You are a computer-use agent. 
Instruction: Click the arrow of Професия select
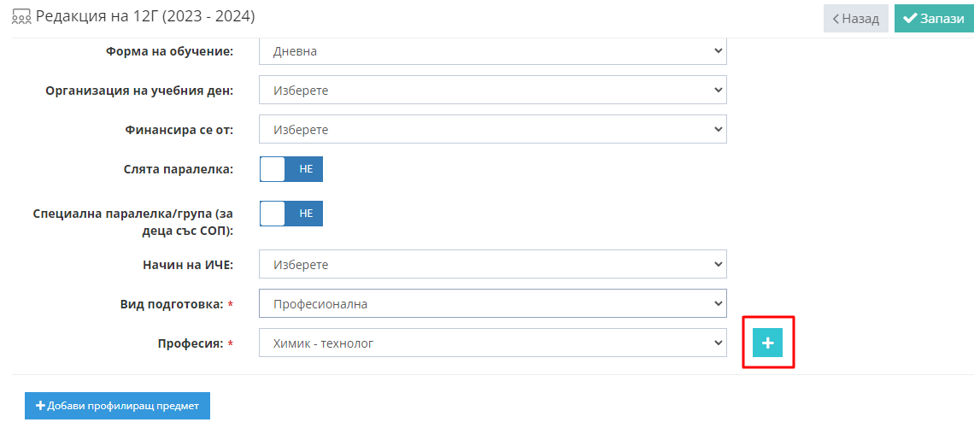(717, 343)
